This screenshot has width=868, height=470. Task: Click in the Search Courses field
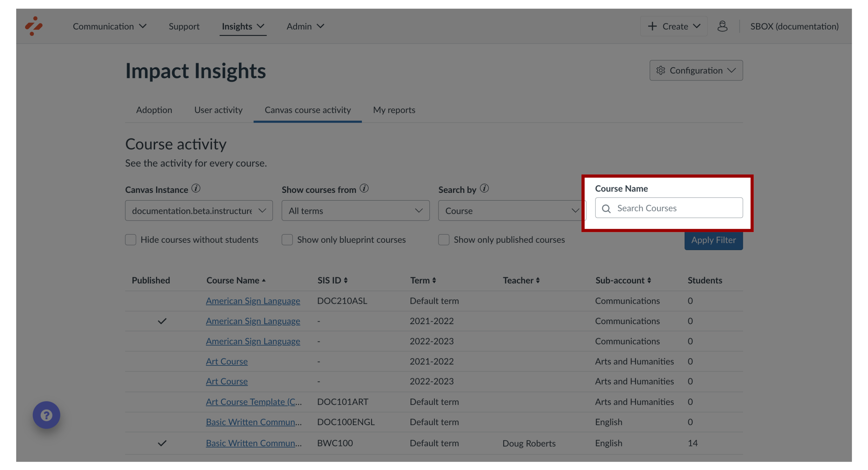(x=668, y=208)
